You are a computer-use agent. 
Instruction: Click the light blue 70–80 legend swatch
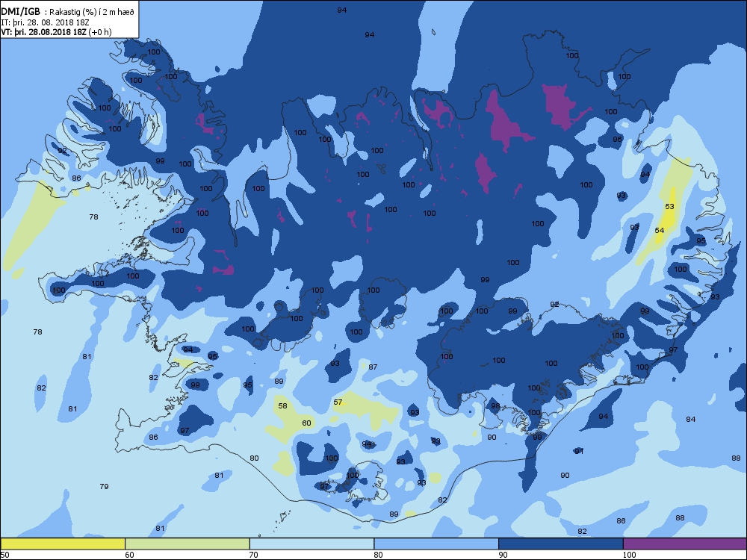[x=312, y=544]
